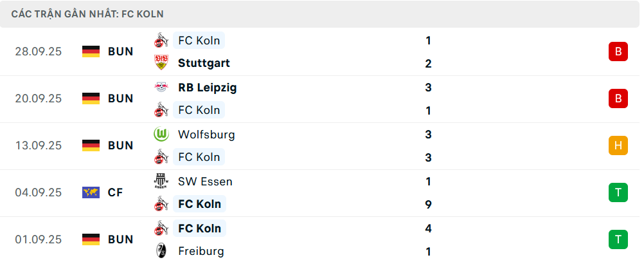Click FC Koln crest in Stuttgart match
Viewport: 644px width, 262px height.
click(161, 41)
